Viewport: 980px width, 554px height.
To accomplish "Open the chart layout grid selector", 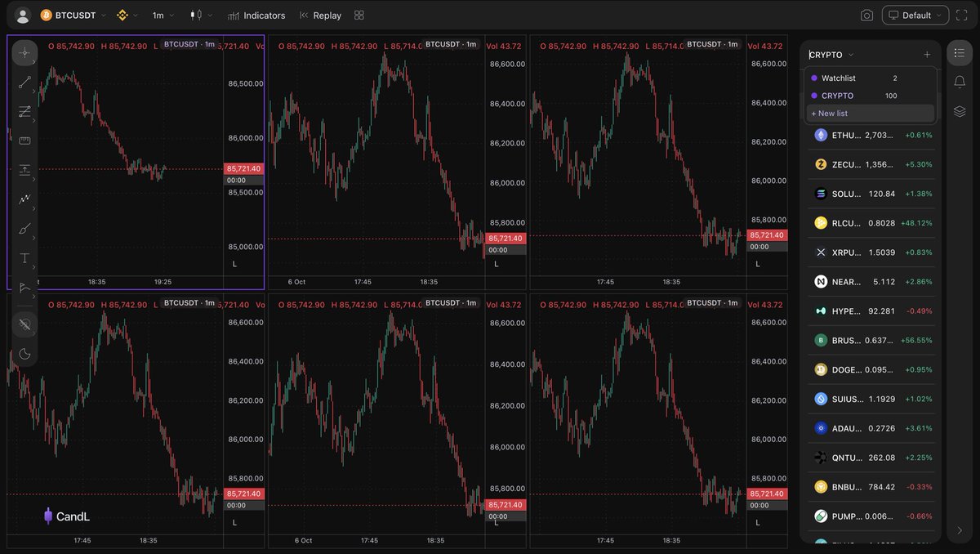I will 359,16.
